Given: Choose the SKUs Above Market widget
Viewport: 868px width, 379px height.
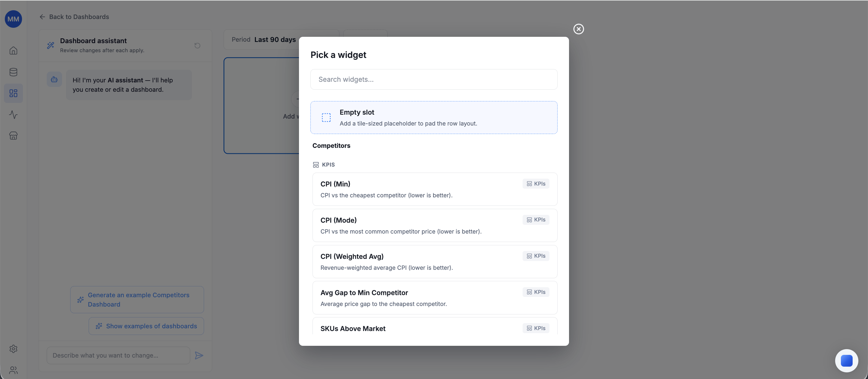Looking at the screenshot, I should pos(435,326).
